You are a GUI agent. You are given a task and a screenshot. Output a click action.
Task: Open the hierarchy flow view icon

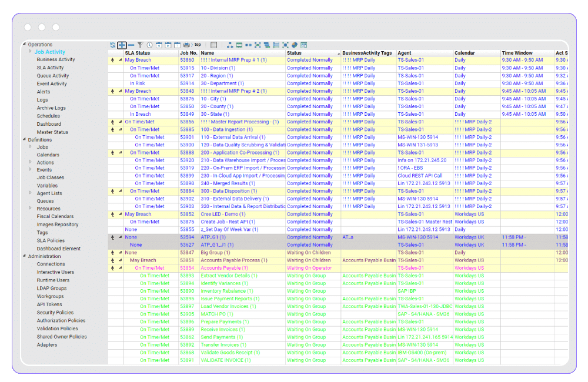230,45
